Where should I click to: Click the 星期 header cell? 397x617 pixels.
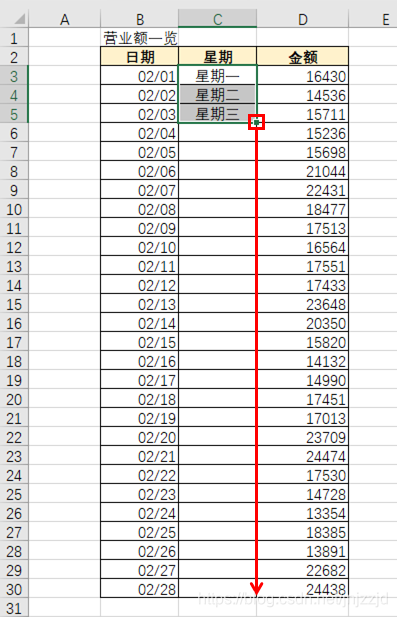pos(218,57)
